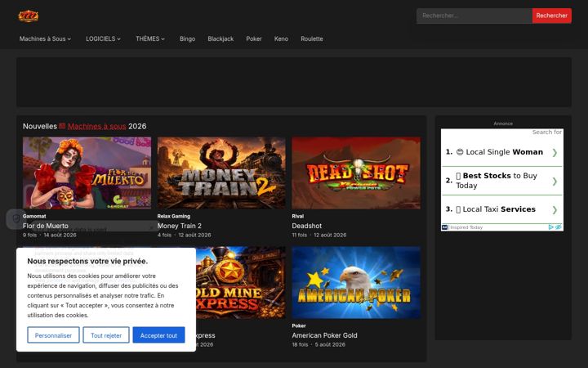The height and width of the screenshot is (368, 588).
Task: Click the 11 fois · 12 août 2026 text
Action: 319,235
